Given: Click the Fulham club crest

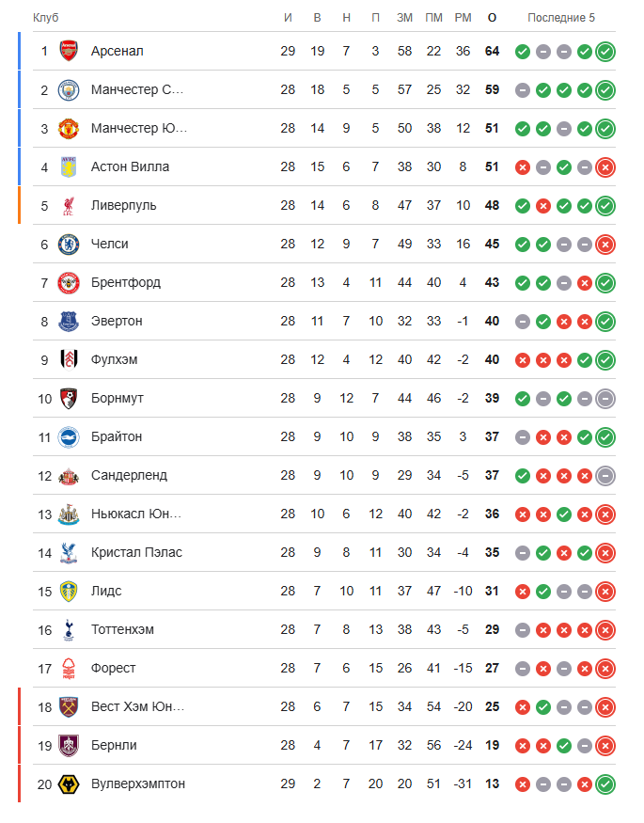Looking at the screenshot, I should point(69,359).
